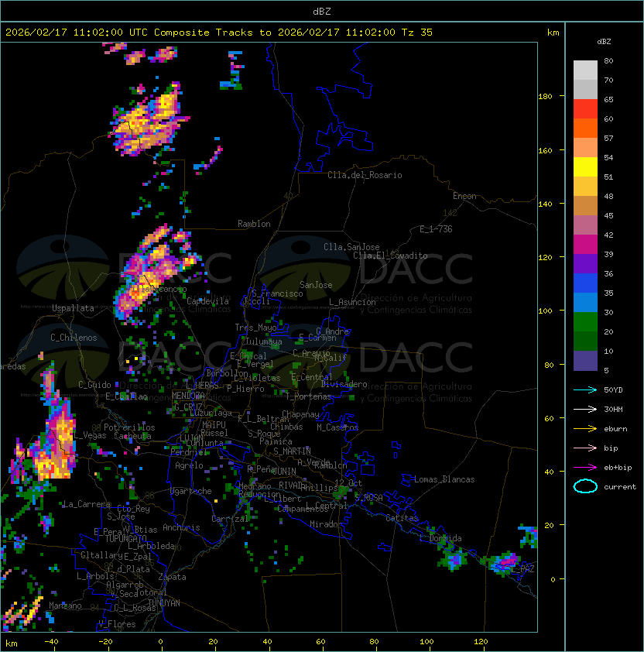644x652 pixels.
Task: Click the white 30HM arrow legend icon
Action: (585, 410)
